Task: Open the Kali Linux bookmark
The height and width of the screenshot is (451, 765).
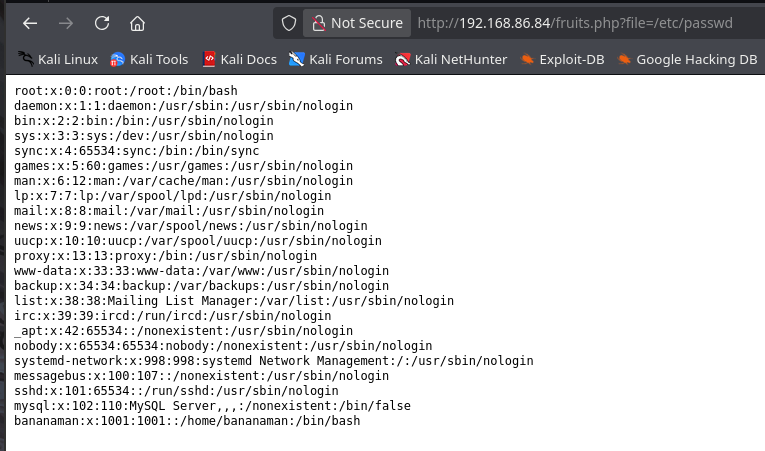Action: (x=58, y=60)
